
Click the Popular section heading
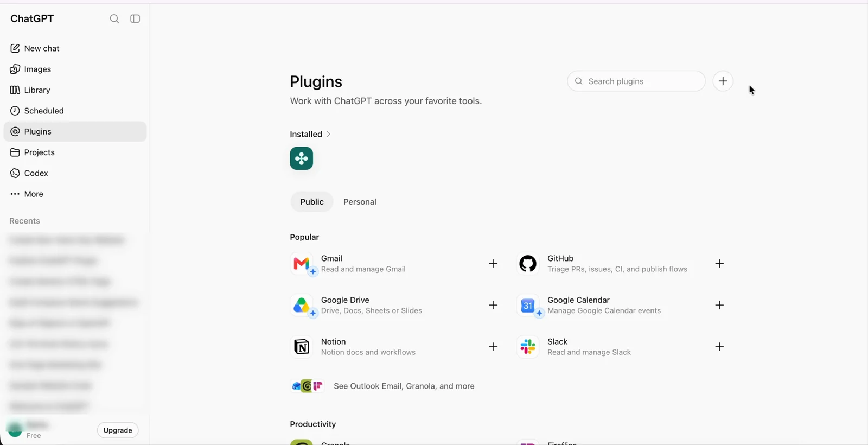(x=304, y=237)
